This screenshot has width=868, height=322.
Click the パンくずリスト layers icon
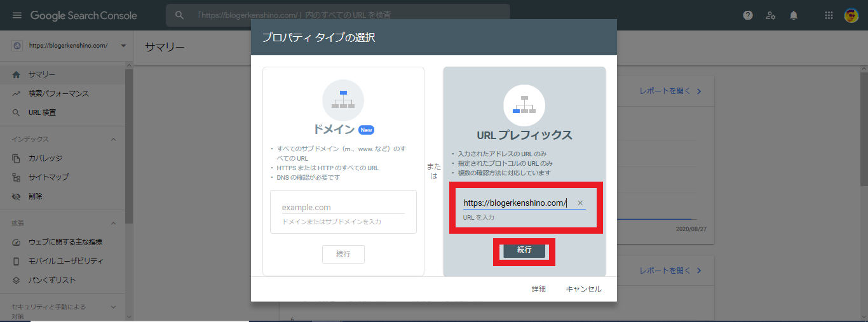[17, 280]
